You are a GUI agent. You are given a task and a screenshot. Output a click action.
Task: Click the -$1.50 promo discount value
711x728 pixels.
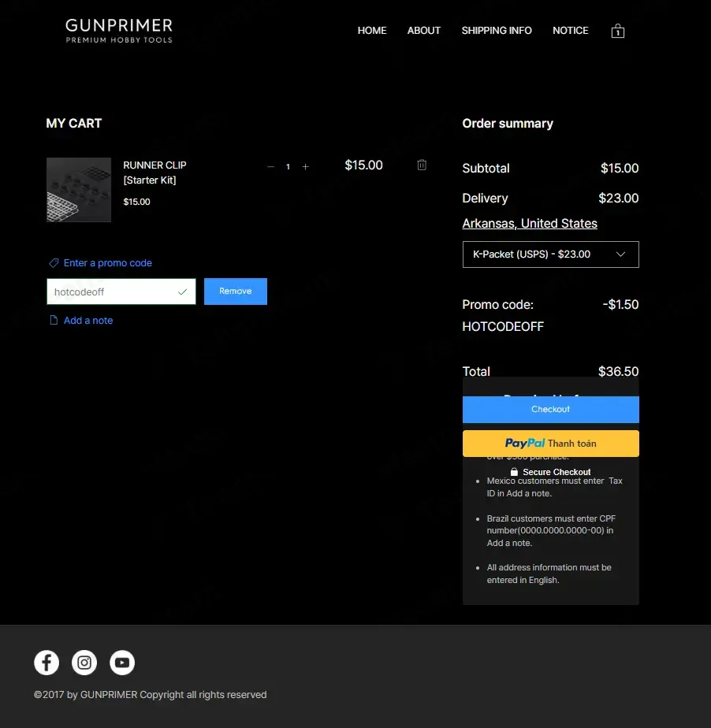point(620,305)
